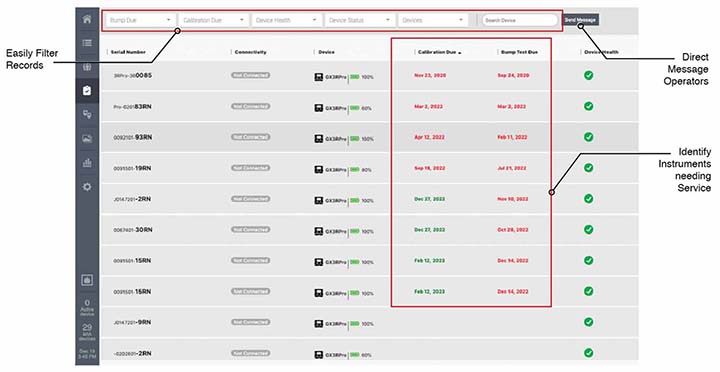Image resolution: width=720 pixels, height=372 pixels.
Task: Sort by Connectivity column header
Action: 250,52
